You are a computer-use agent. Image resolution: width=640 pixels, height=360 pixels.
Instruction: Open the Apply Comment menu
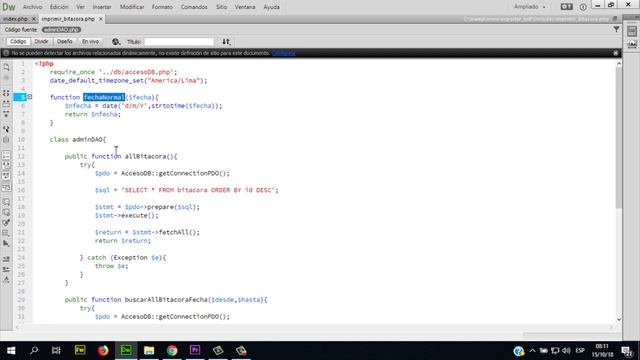tap(6, 202)
